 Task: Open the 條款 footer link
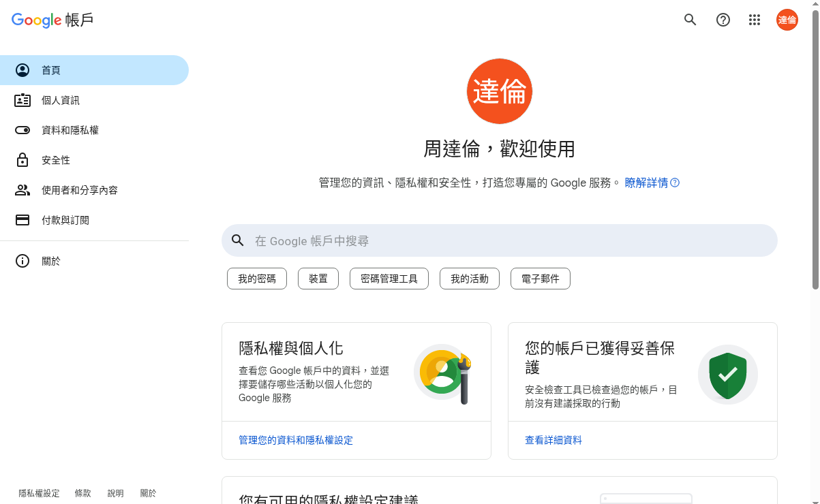point(82,493)
